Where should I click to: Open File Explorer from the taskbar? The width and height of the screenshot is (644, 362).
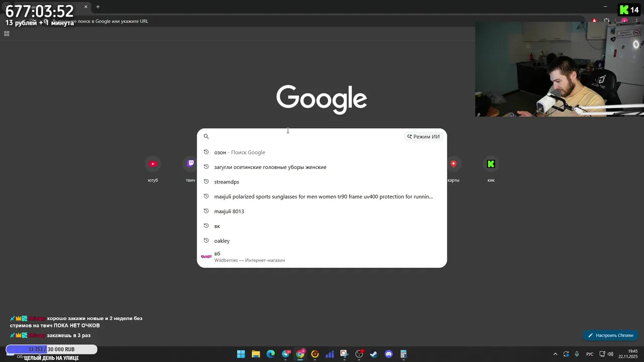pos(256,354)
